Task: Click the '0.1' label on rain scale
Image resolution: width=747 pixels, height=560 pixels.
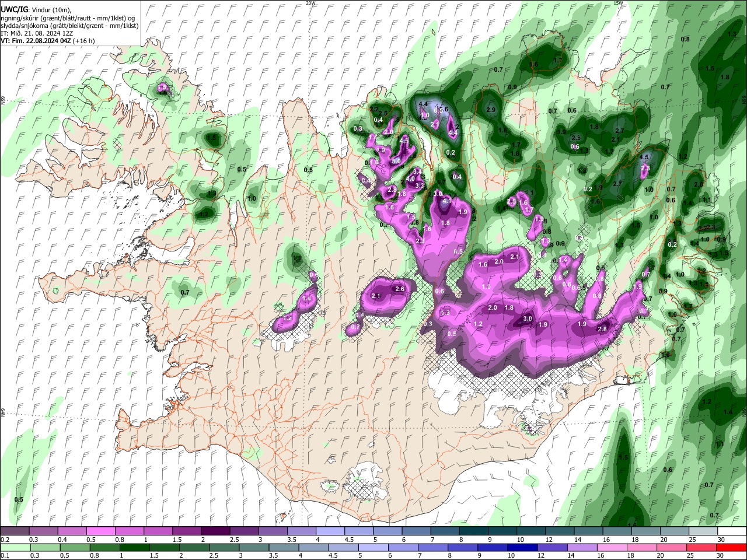Action: pos(5,555)
